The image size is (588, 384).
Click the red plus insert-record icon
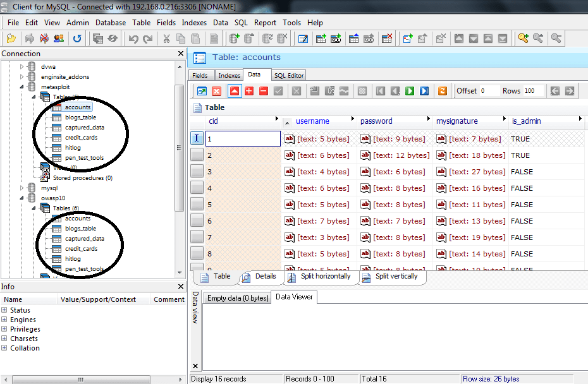click(249, 91)
